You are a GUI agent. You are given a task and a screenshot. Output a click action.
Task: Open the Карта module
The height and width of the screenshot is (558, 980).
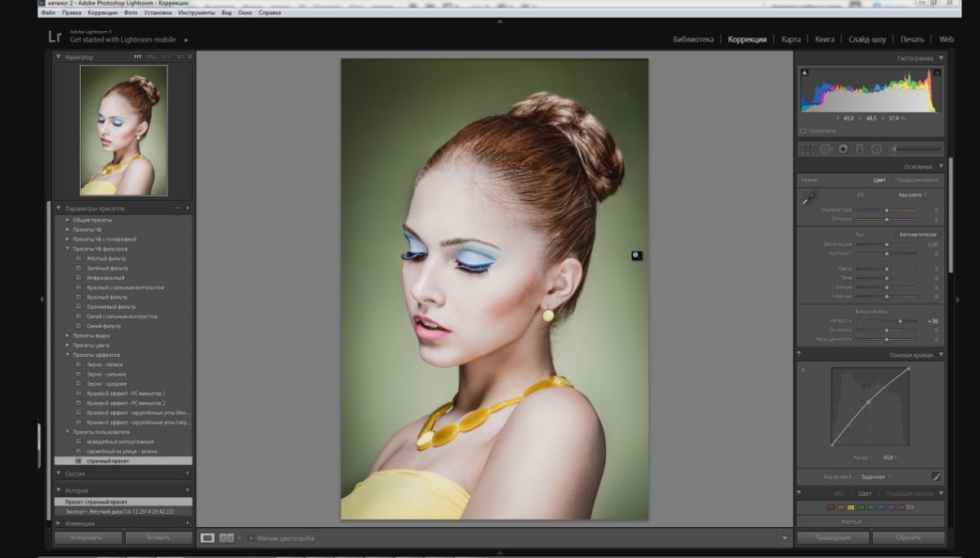791,39
